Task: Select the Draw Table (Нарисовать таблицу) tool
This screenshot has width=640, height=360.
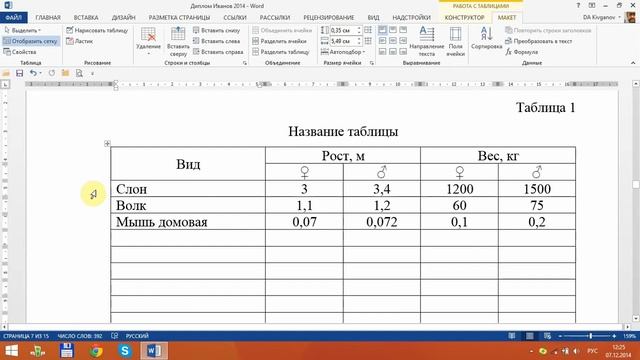Action: 97,30
